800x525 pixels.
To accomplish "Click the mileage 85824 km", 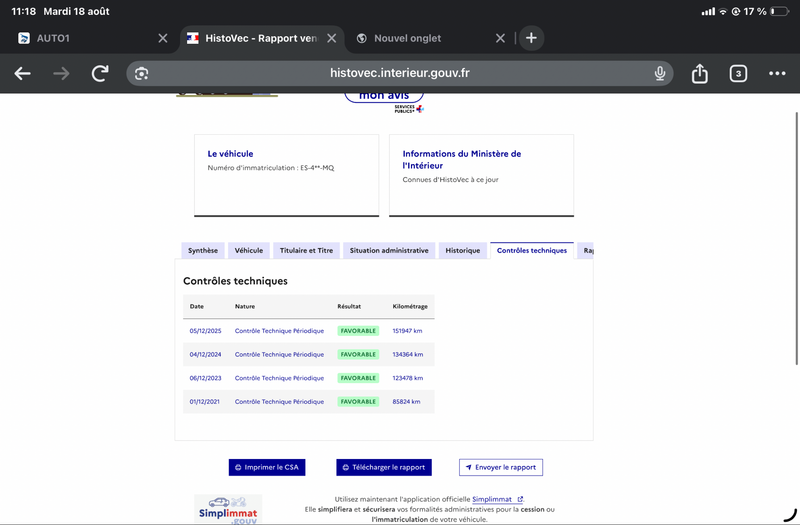I will point(406,402).
